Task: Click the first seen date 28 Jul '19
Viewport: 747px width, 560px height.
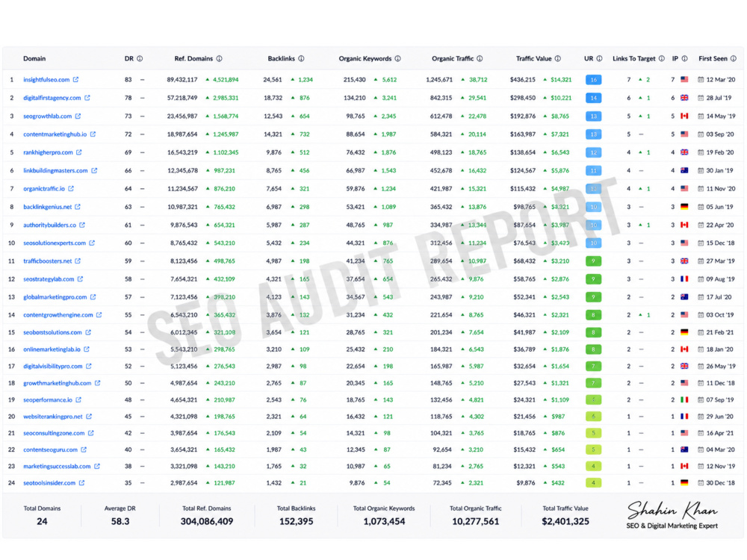Action: click(719, 98)
